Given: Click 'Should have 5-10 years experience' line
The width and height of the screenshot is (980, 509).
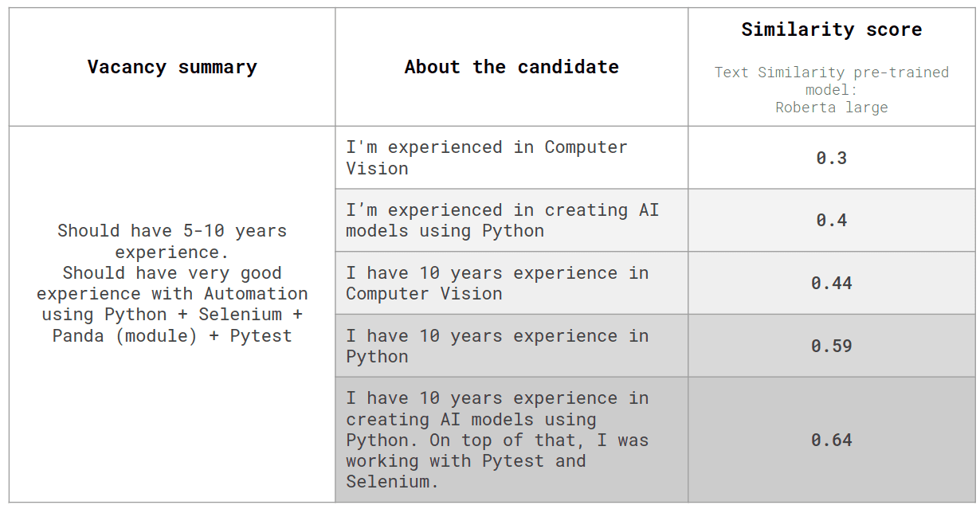Looking at the screenshot, I should click(x=172, y=241).
